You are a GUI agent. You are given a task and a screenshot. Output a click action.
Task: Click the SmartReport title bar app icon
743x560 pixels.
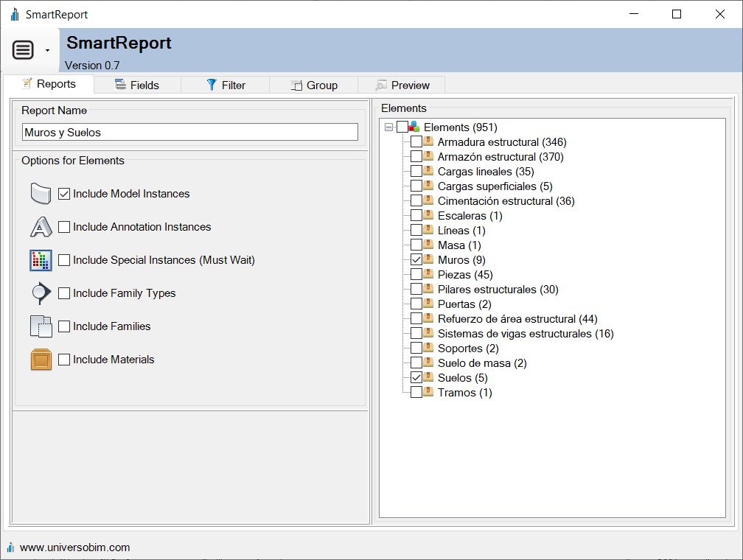pos(15,14)
